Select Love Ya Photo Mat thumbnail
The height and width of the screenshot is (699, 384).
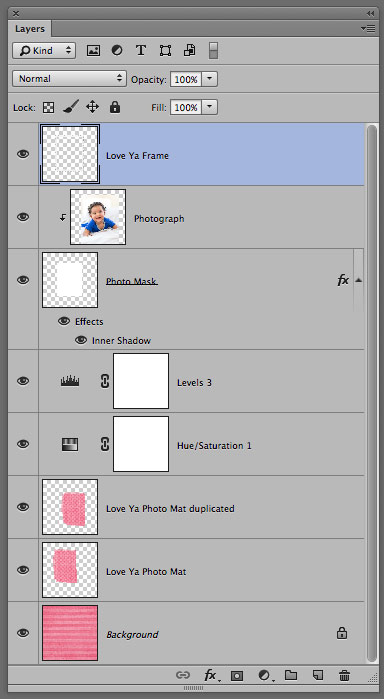(x=70, y=570)
